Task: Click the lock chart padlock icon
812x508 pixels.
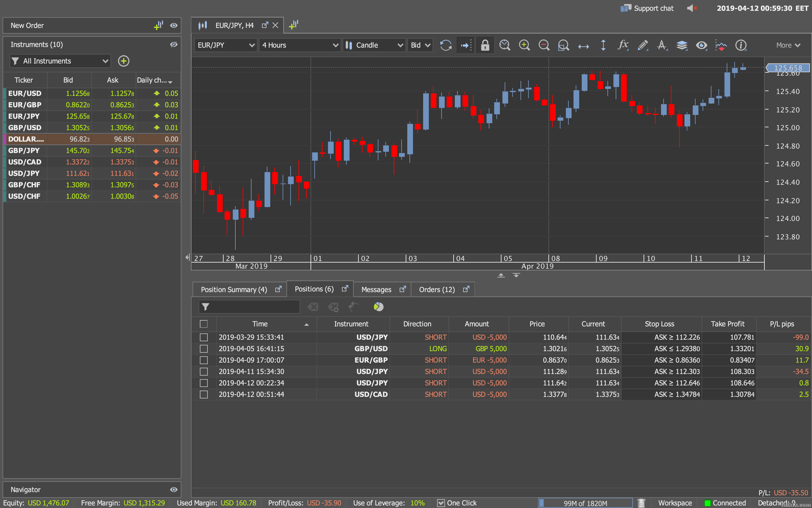Action: (x=485, y=45)
